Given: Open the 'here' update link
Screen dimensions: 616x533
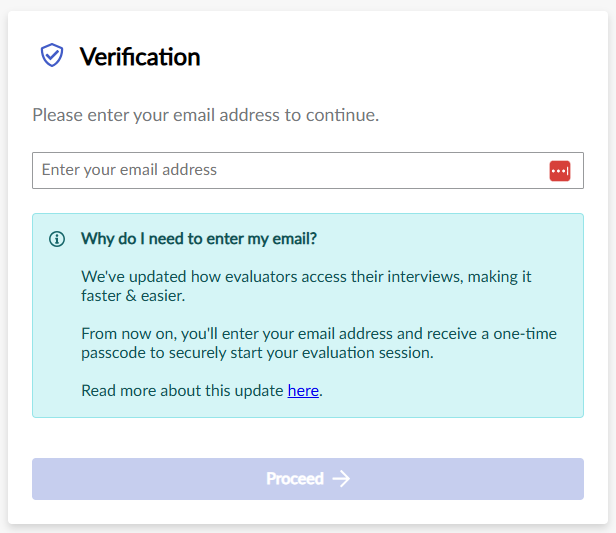Looking at the screenshot, I should coord(303,391).
